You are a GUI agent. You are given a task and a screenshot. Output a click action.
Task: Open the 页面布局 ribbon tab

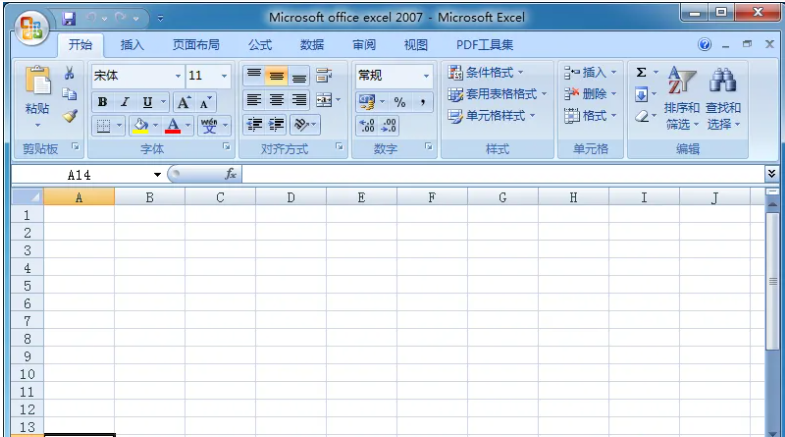[x=196, y=45]
